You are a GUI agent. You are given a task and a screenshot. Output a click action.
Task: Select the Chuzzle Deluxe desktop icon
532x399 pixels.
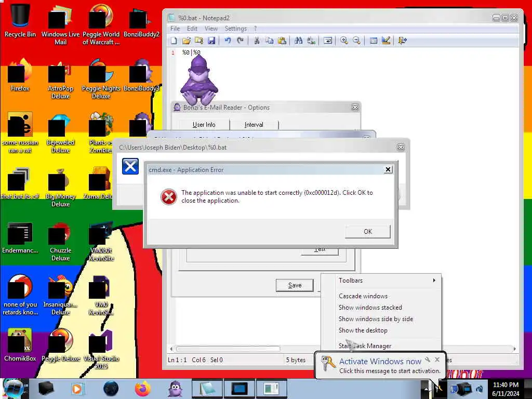[60, 241]
